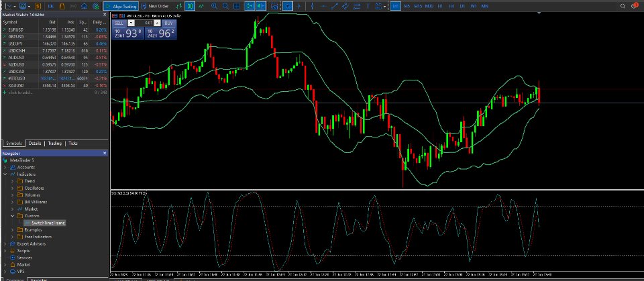Take a chart screenshot with camera icon
The height and width of the screenshot is (281, 644).
(274, 6)
